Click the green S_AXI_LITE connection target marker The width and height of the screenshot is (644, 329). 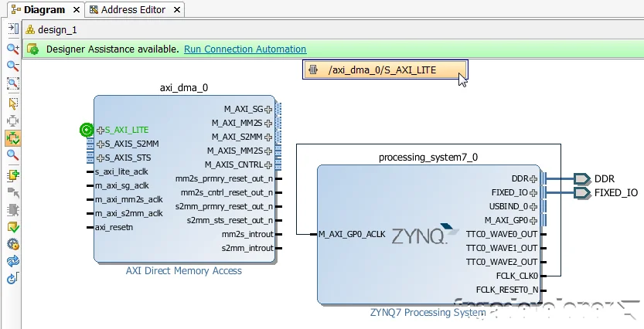tap(87, 130)
